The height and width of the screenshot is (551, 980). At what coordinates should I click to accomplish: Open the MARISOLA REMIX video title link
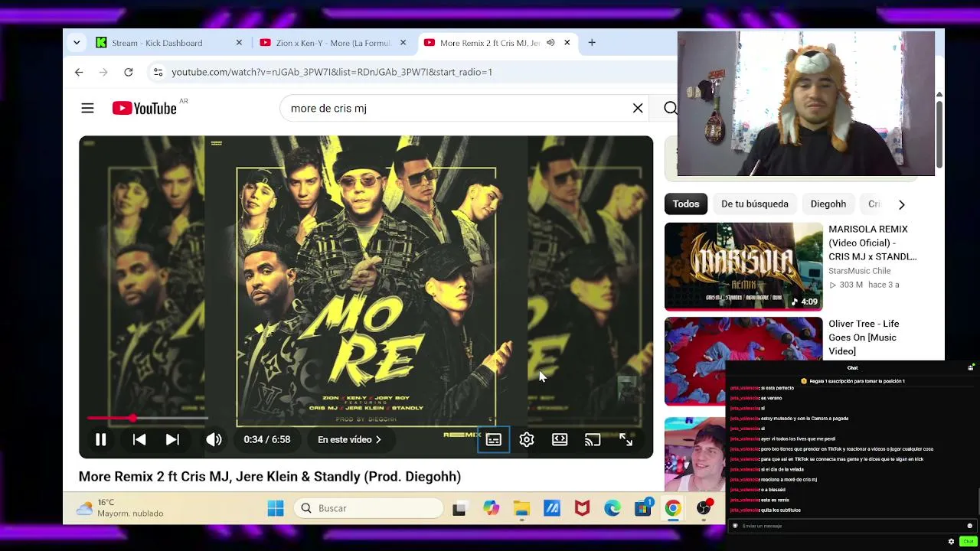point(873,243)
